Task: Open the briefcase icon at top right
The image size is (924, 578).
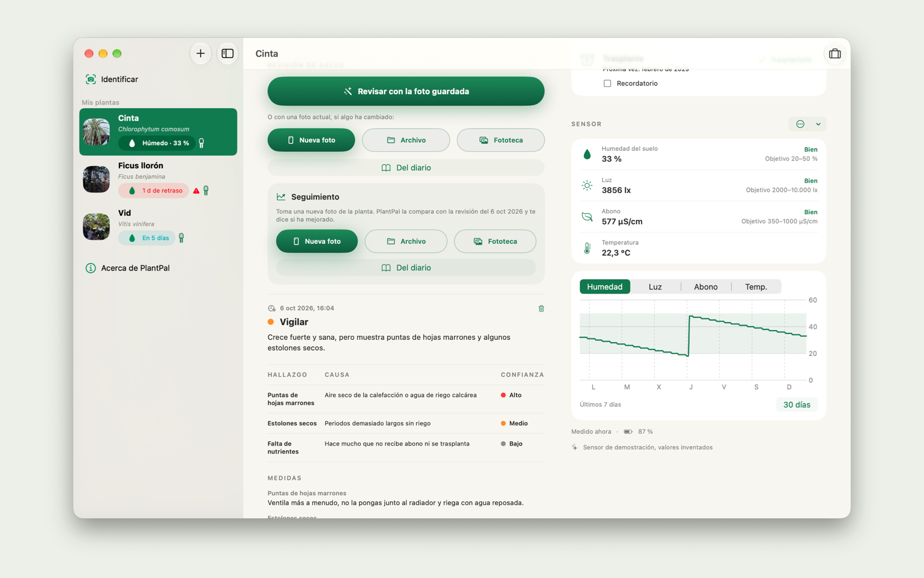Action: point(834,54)
